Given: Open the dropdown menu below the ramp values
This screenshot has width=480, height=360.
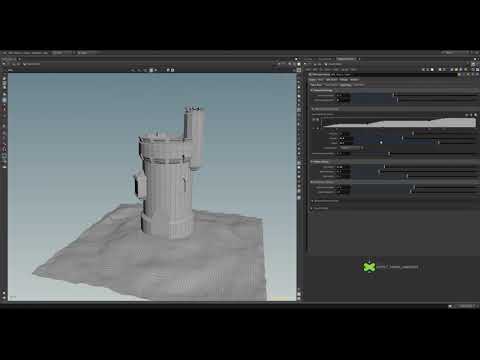Looking at the screenshot, I should 351,148.
